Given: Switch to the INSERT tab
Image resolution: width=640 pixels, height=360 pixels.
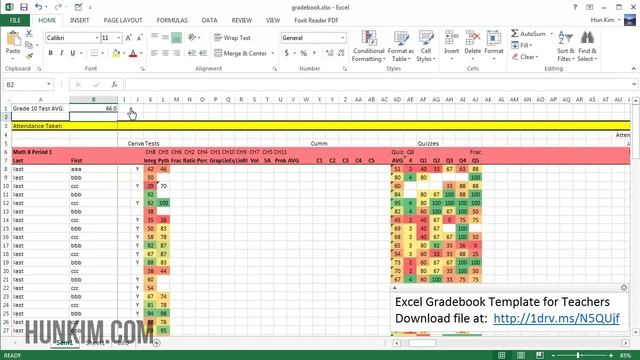Looking at the screenshot, I should 80,20.
